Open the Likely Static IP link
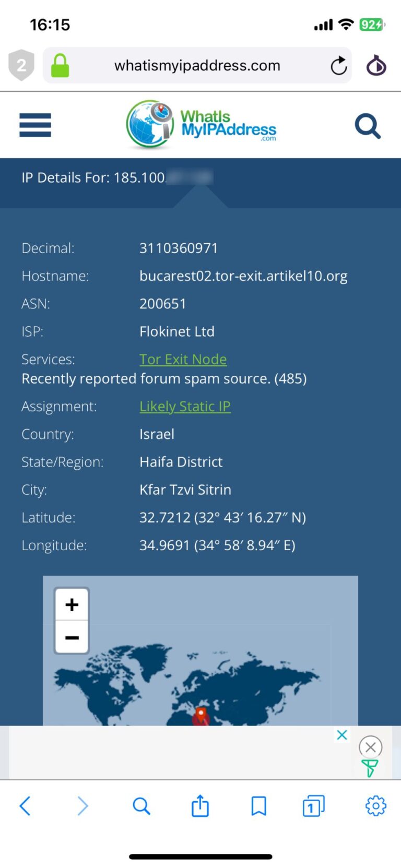Viewport: 401px width, 868px height. point(185,406)
